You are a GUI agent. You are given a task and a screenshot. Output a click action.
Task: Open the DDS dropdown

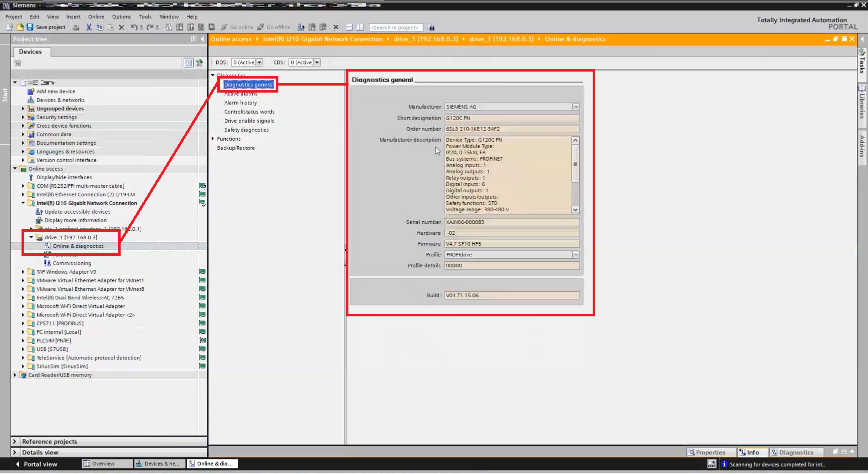point(259,63)
